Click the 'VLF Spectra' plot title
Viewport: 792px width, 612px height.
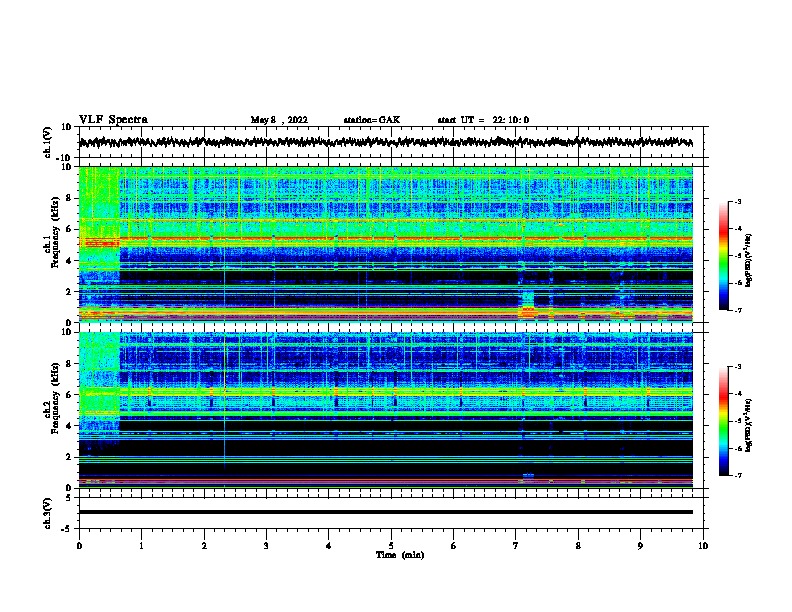[113, 120]
